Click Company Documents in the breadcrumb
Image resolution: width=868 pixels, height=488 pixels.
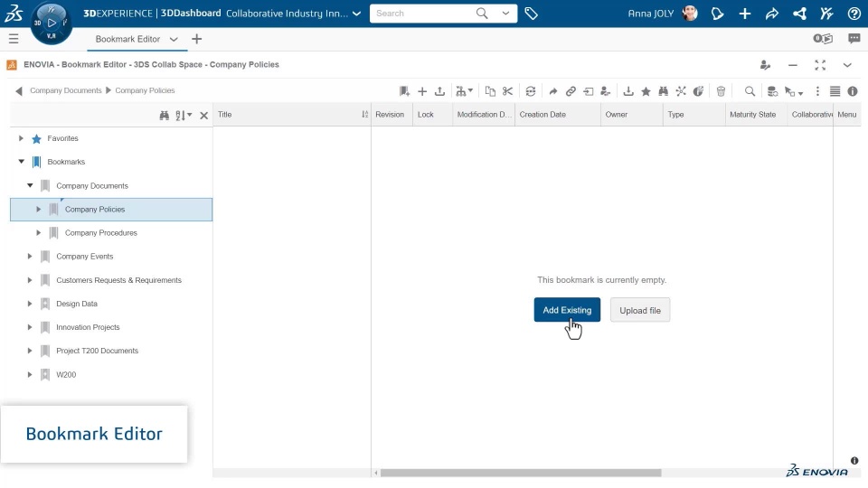click(x=66, y=90)
